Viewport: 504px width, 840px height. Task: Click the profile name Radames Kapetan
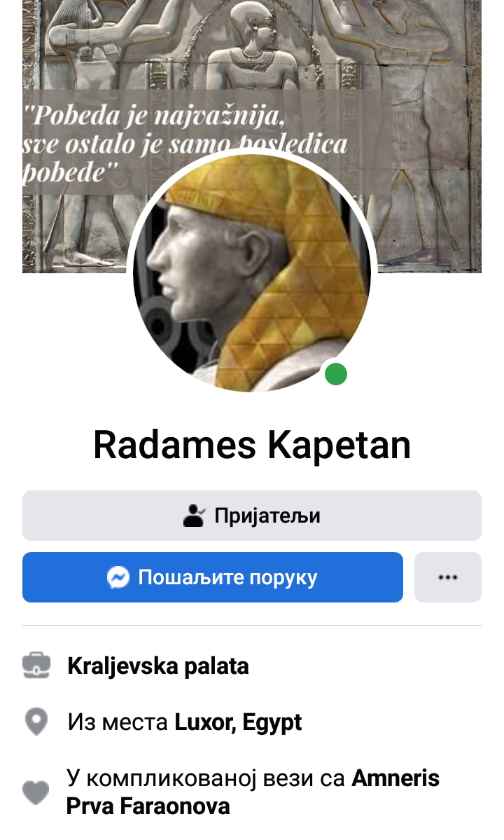(x=252, y=445)
